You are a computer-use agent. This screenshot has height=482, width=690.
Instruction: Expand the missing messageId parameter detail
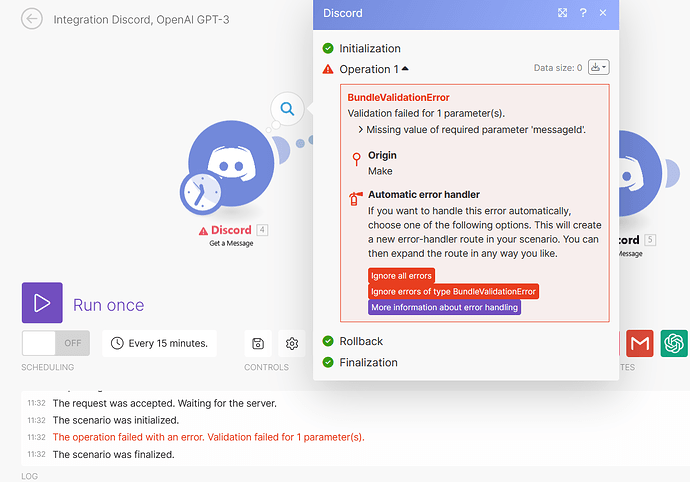[x=360, y=129]
